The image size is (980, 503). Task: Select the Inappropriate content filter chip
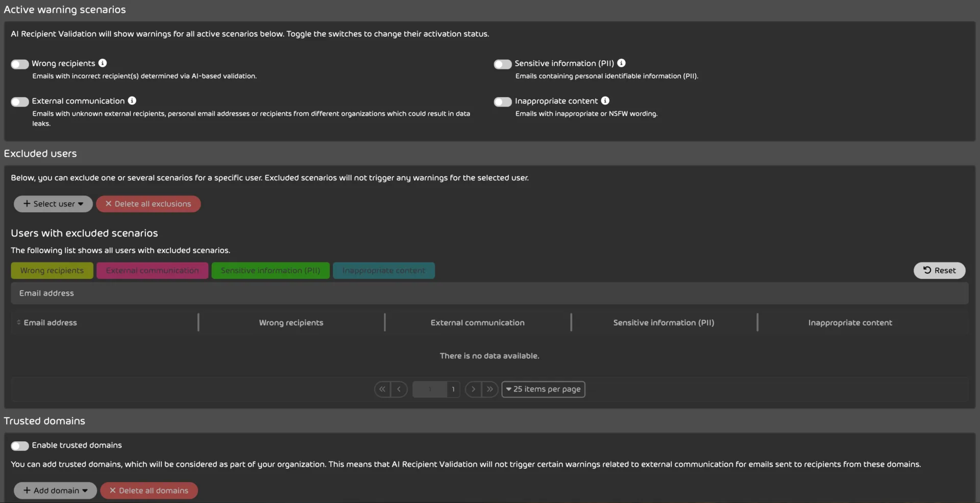tap(384, 270)
